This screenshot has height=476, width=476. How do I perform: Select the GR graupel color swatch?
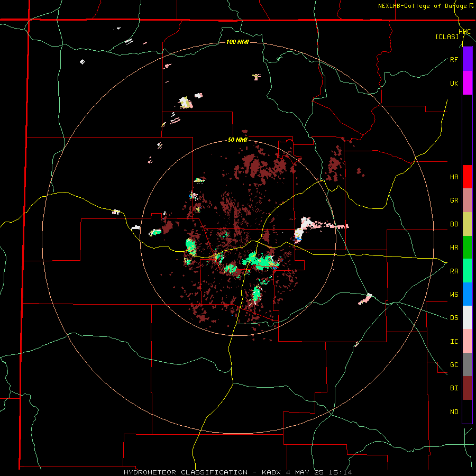click(x=467, y=200)
